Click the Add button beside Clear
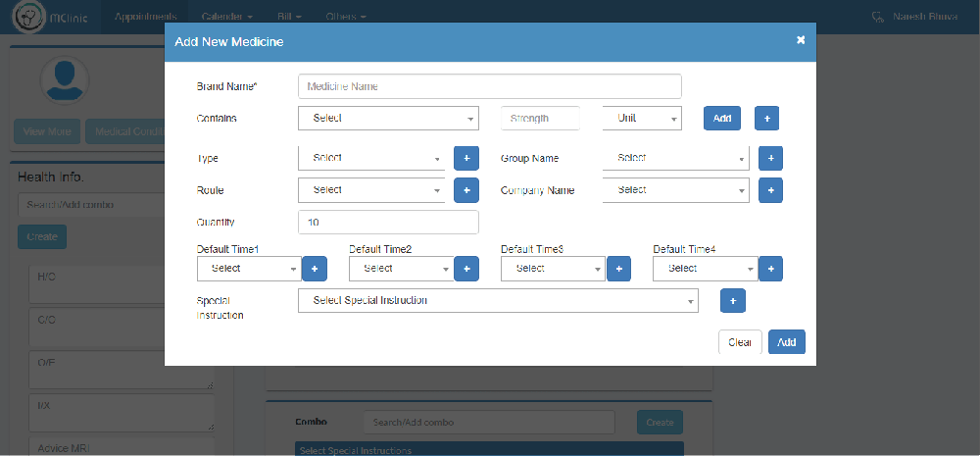The image size is (980, 456). [787, 342]
